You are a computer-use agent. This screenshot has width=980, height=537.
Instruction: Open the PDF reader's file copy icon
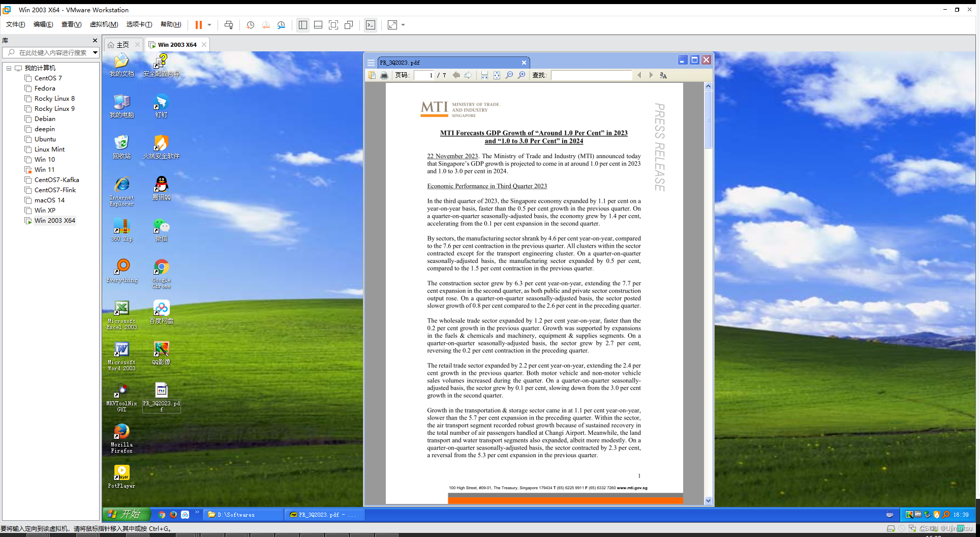(372, 75)
